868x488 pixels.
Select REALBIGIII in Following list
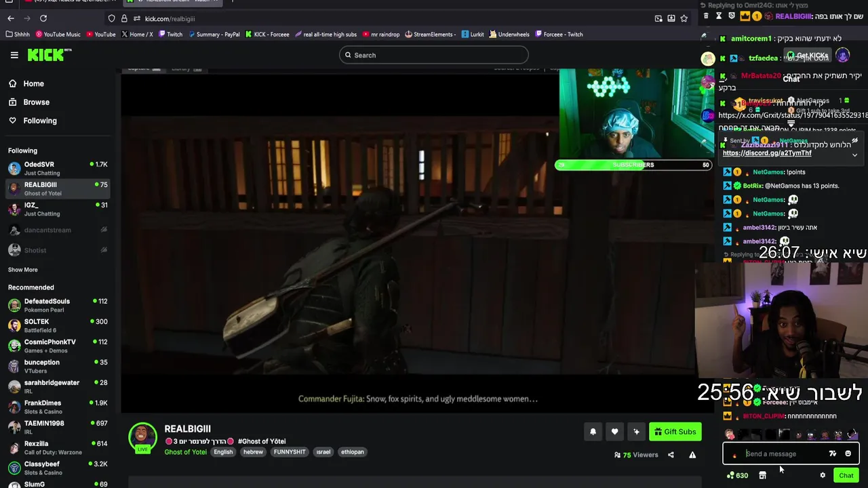tap(58, 188)
